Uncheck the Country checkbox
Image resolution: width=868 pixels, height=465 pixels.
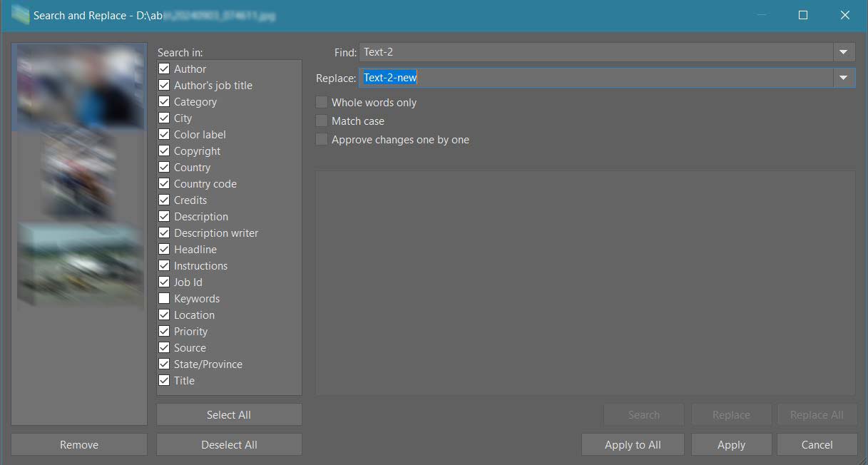[164, 168]
